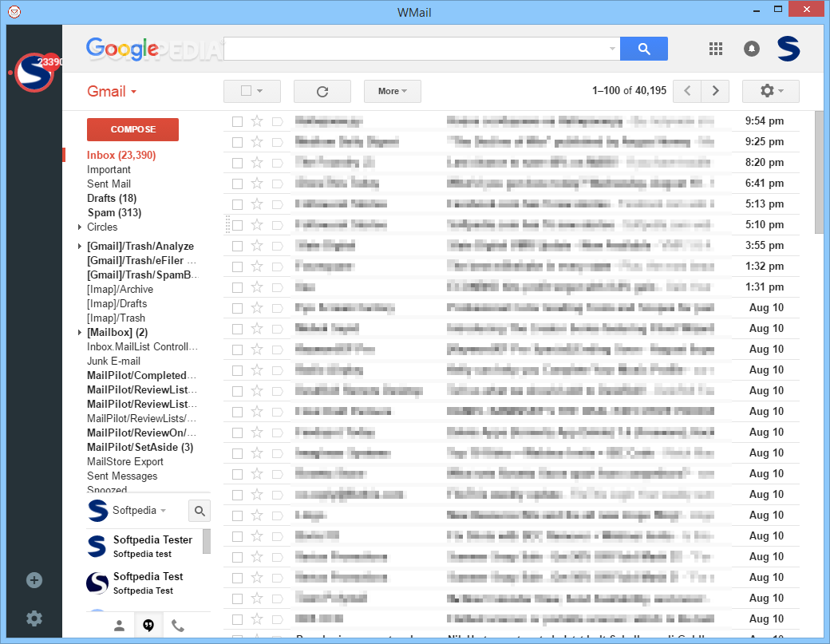The height and width of the screenshot is (644, 830).
Task: Open the More actions dropdown
Action: click(x=392, y=91)
